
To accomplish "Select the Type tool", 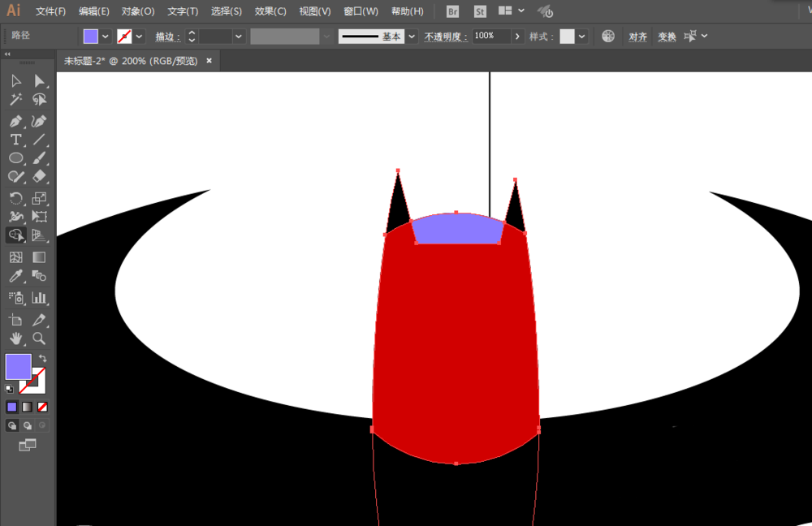I will tap(16, 140).
